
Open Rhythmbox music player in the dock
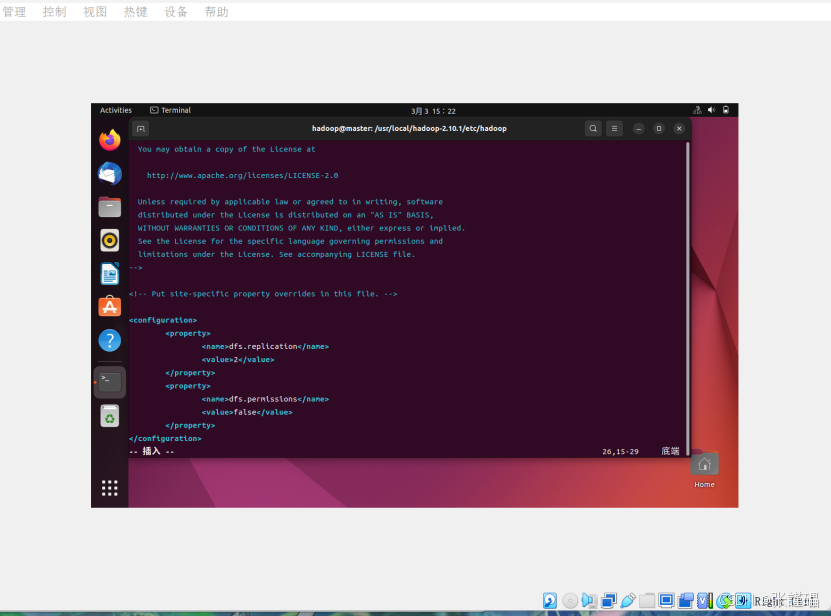(110, 241)
